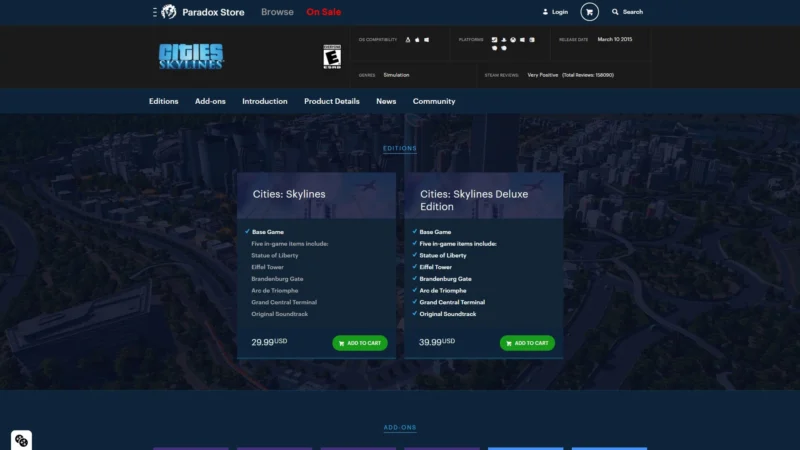The width and height of the screenshot is (800, 450).
Task: Click the Simulation genre text
Action: click(x=396, y=75)
